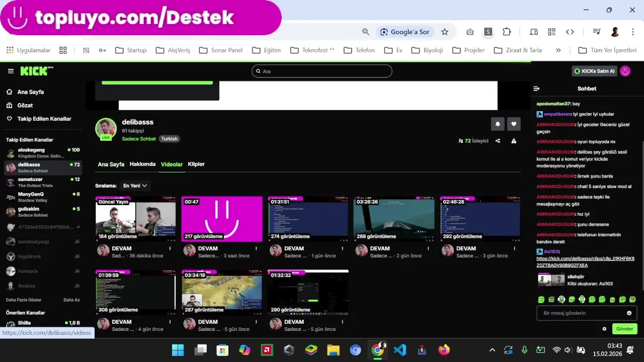
Task: Open the Biyoloji bookmarks folder
Action: pos(427,50)
